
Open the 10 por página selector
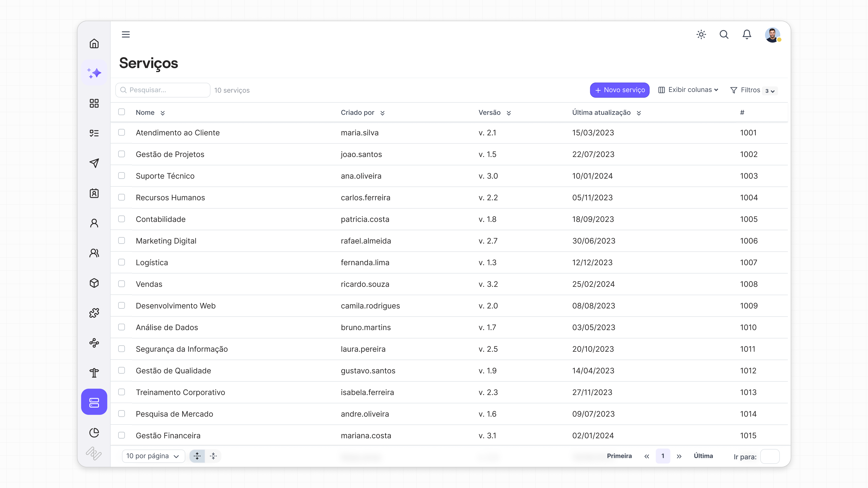point(153,456)
